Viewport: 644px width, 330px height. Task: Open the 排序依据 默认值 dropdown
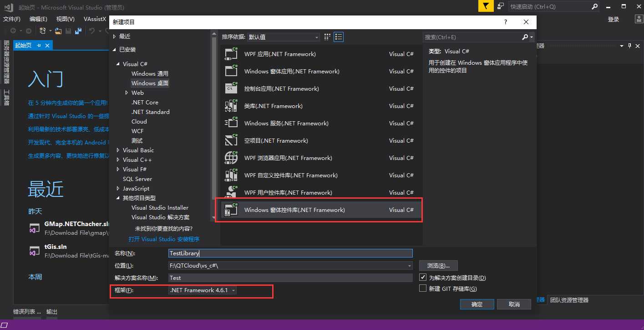pos(283,37)
